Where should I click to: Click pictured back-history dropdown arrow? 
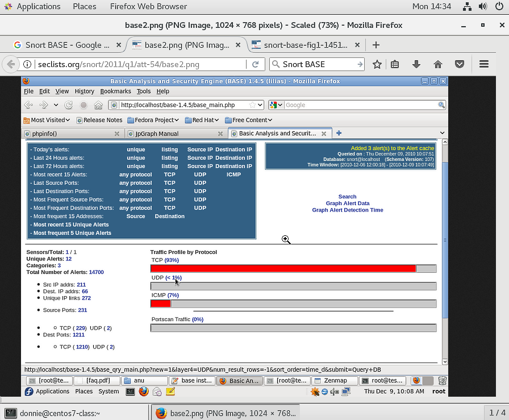[56, 105]
